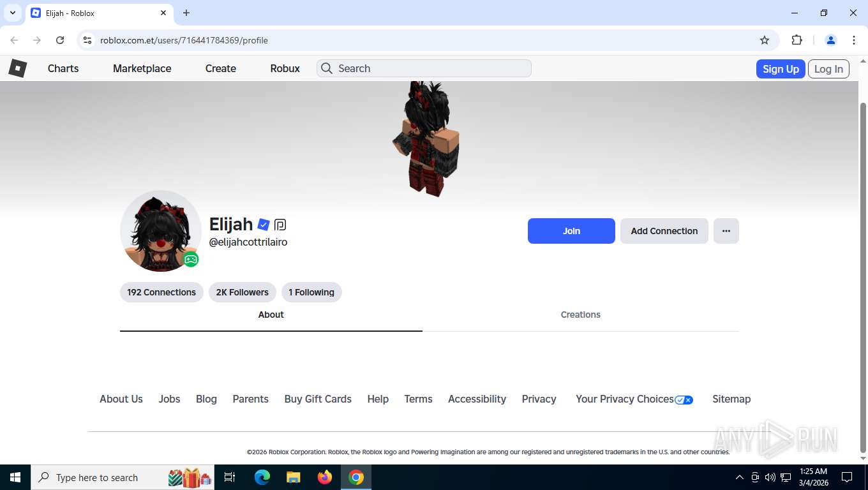Close the Elijah - Roblox tab
Image resolution: width=868 pixels, height=490 pixels.
(x=163, y=13)
